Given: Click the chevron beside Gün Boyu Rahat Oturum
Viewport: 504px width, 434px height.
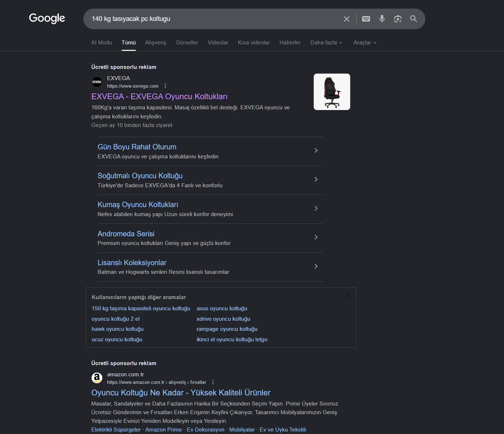Looking at the screenshot, I should [316, 150].
